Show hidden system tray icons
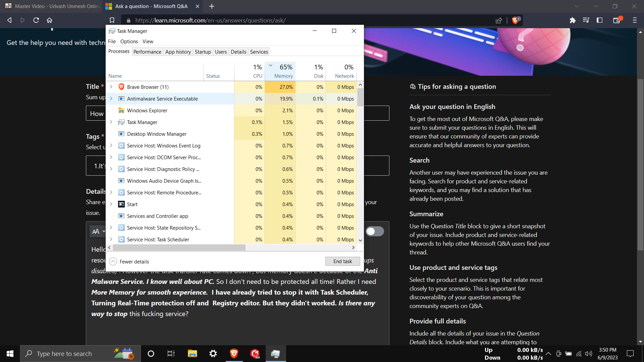This screenshot has height=362, width=644. tap(548, 354)
